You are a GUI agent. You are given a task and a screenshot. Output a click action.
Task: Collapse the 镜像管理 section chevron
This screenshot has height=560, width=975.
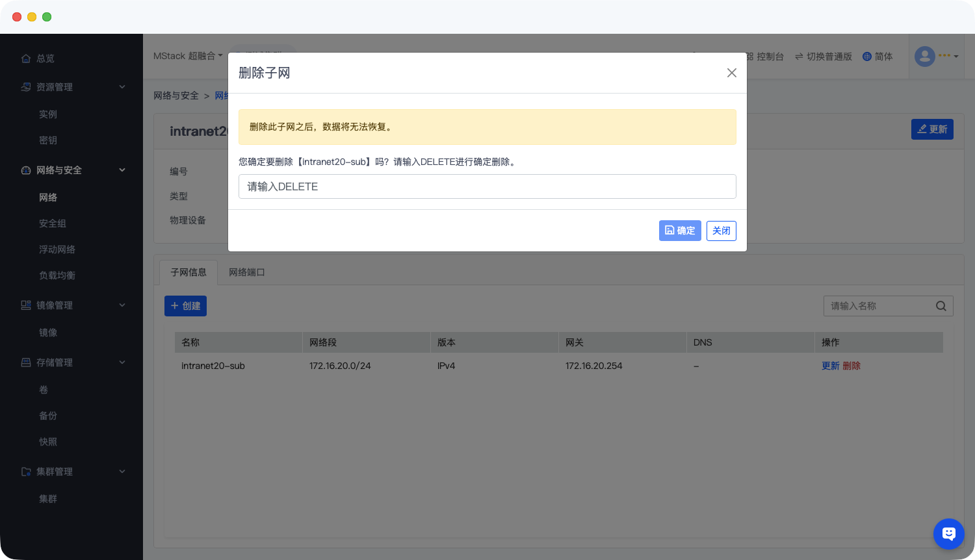click(122, 305)
